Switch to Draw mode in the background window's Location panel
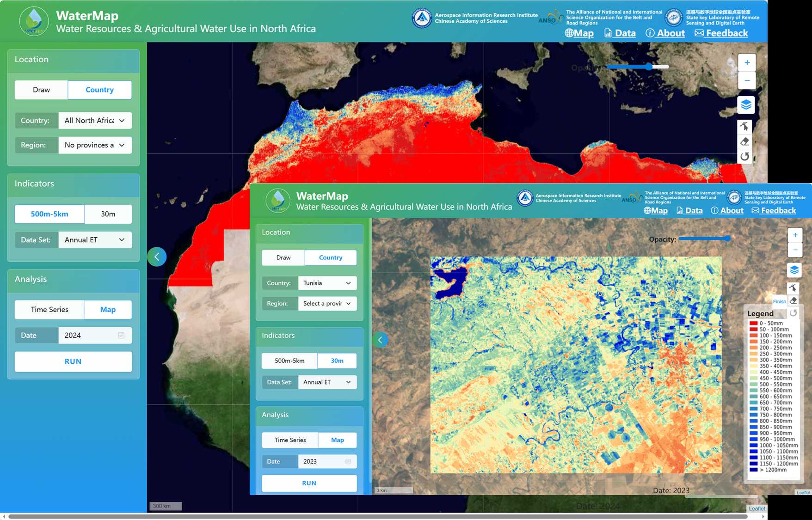Screen dimensions: 812x520 click(41, 90)
